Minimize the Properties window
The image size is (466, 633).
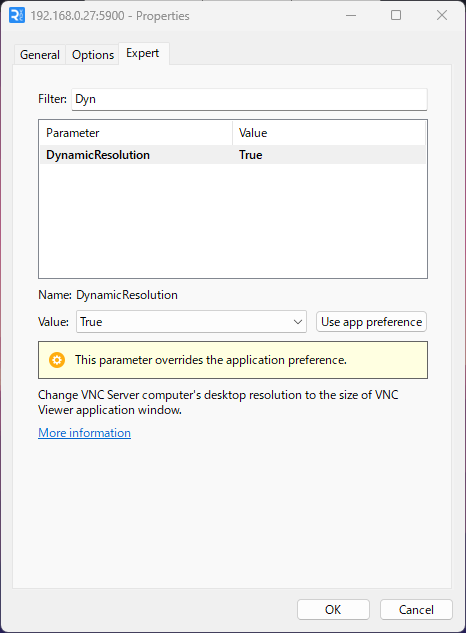[x=351, y=16]
